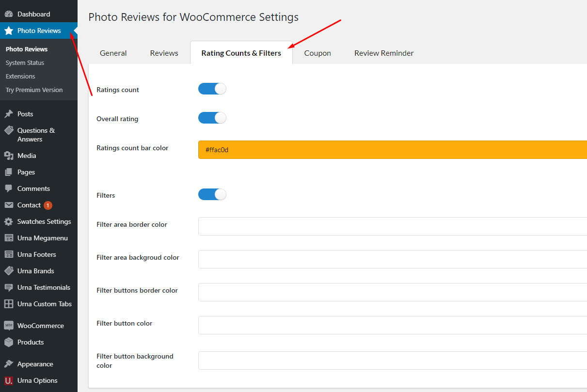Click the orange #ffac0d bar color field
Image resolution: width=587 pixels, height=392 pixels.
(x=393, y=150)
